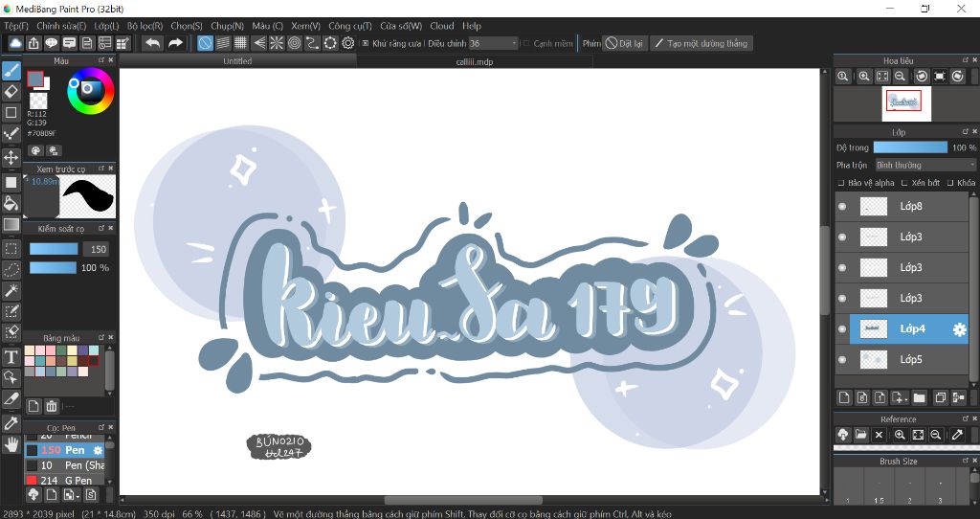980x519 pixels.
Task: Hide the Lớp4 layer
Action: [x=842, y=328]
